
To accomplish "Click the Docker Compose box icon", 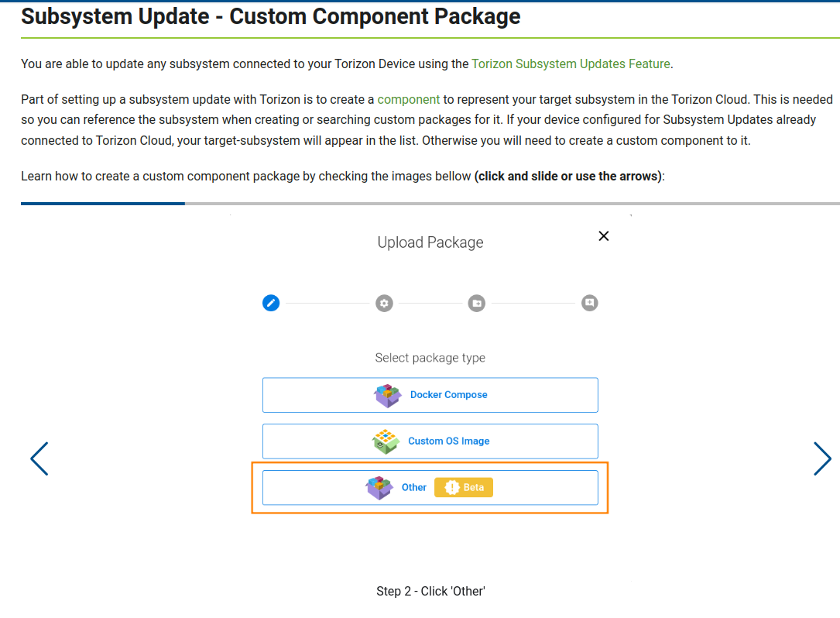I will point(387,395).
